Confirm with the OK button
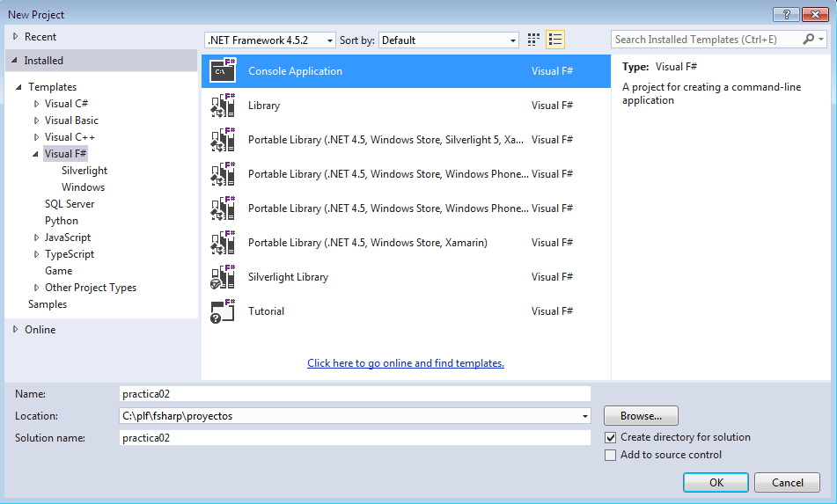The image size is (837, 504). coord(716,483)
